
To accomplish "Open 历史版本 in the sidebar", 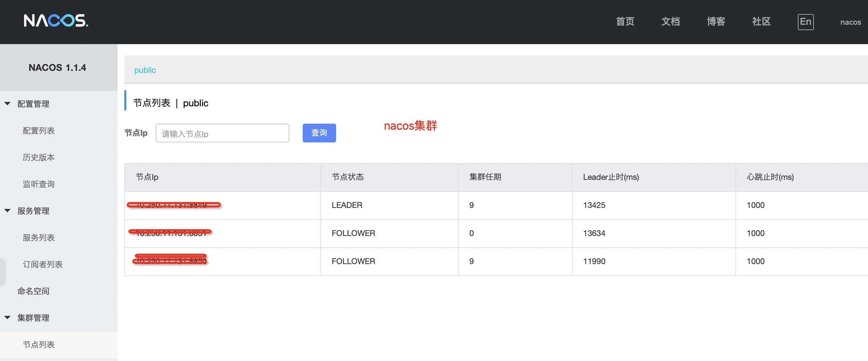I will coord(39,157).
